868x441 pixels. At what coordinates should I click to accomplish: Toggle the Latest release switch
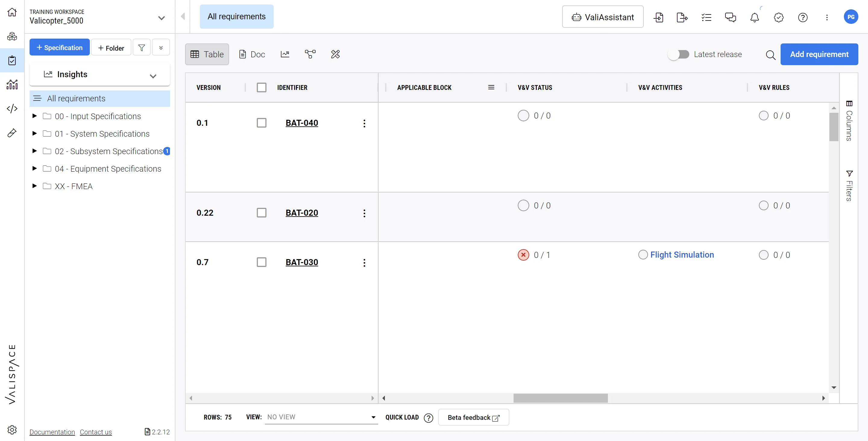[679, 54]
